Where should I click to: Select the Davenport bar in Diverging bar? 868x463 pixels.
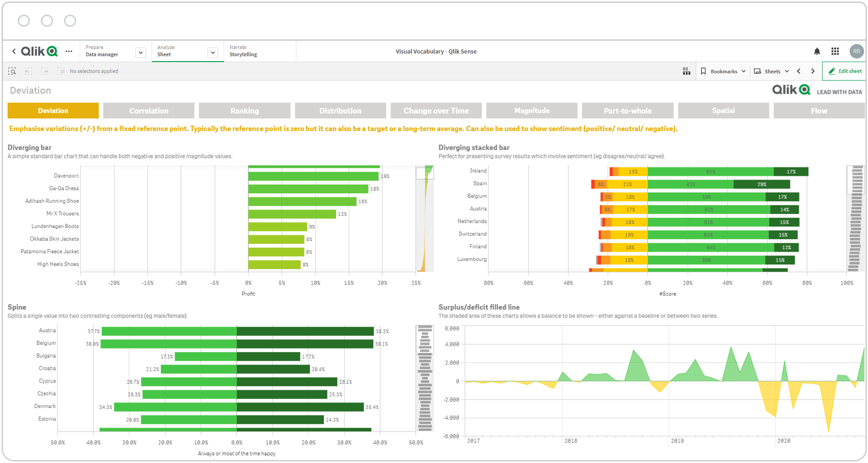point(313,176)
